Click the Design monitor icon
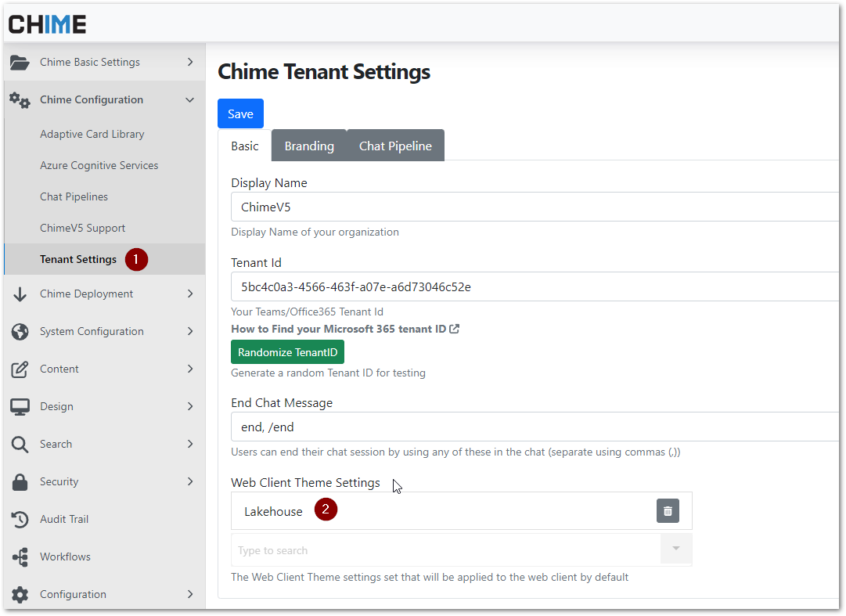The width and height of the screenshot is (846, 616). click(20, 407)
